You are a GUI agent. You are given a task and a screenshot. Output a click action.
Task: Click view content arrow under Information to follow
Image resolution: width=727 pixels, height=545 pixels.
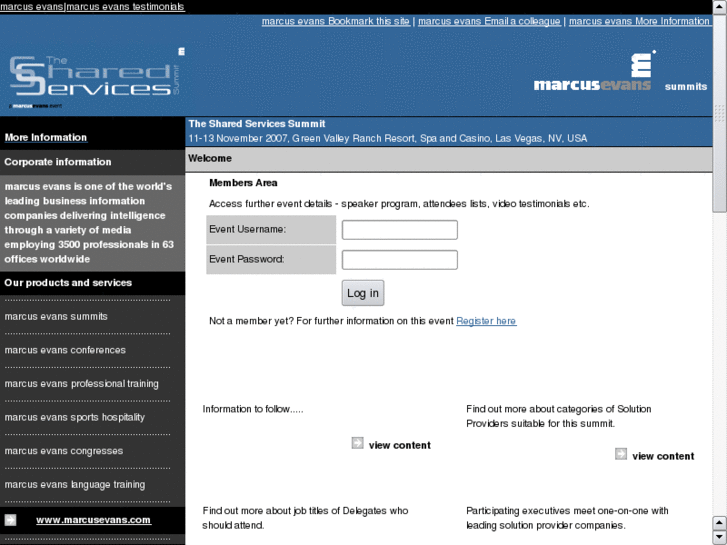click(357, 443)
